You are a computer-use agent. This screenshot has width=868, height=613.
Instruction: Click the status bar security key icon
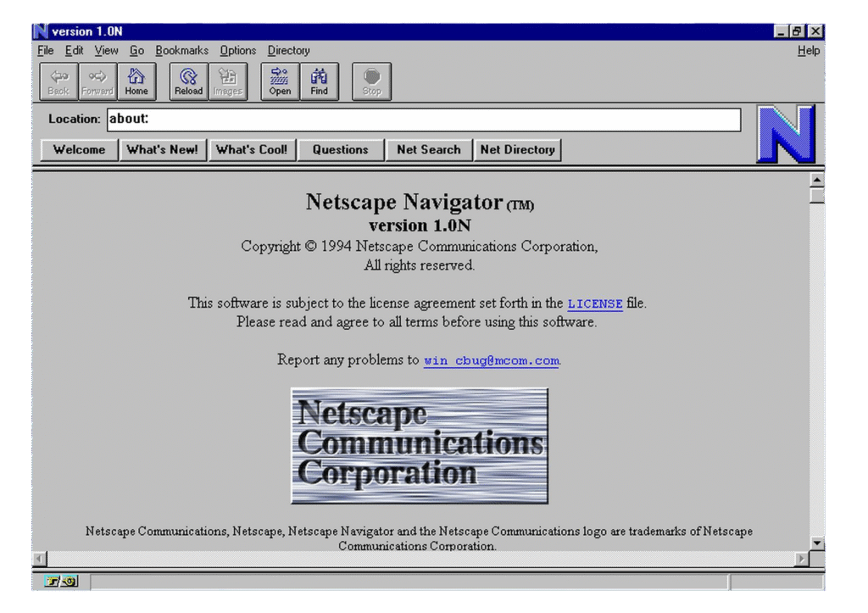click(x=61, y=581)
